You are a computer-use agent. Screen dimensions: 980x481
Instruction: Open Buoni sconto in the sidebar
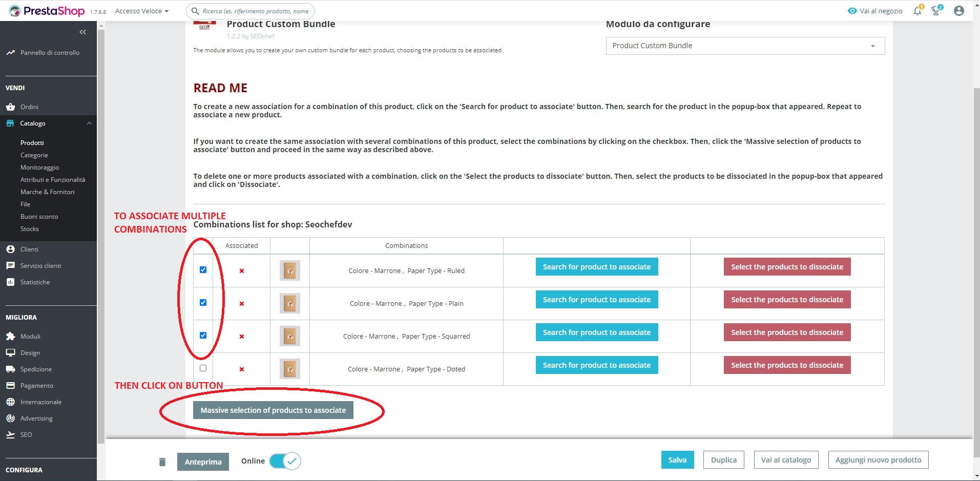[39, 217]
